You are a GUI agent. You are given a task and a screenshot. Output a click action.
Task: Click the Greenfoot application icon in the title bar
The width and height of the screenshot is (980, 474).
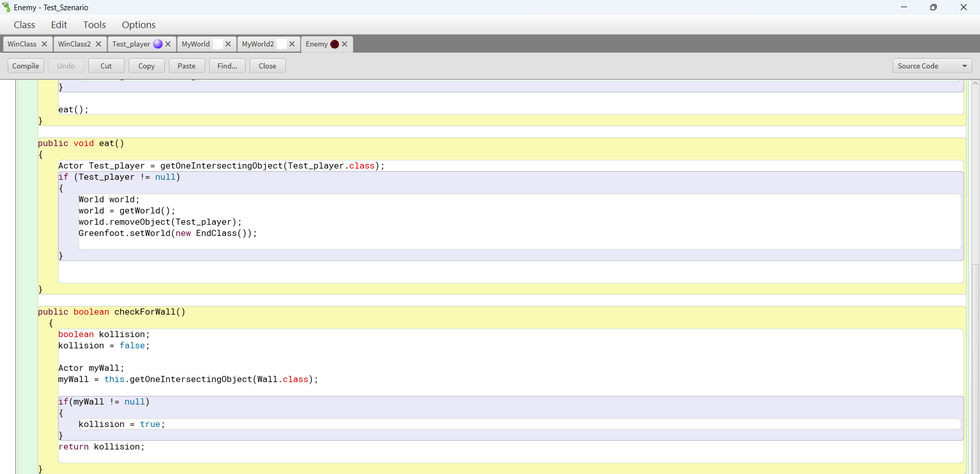tap(7, 7)
